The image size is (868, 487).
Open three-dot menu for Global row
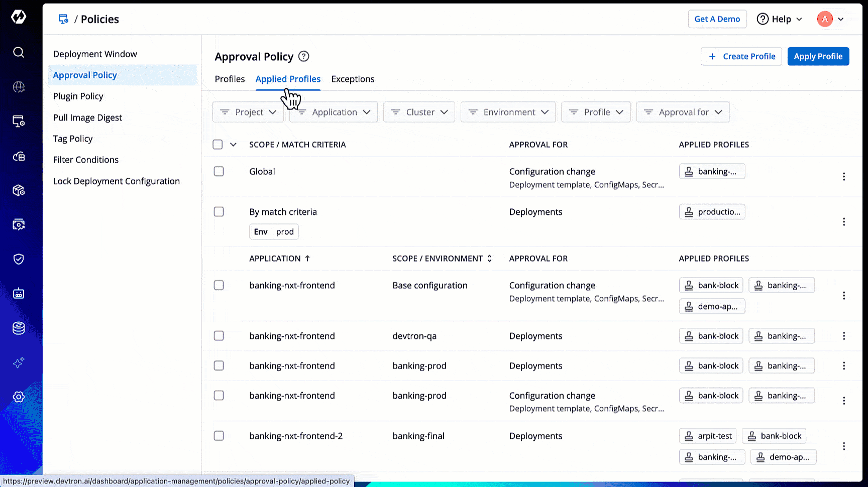pos(844,176)
